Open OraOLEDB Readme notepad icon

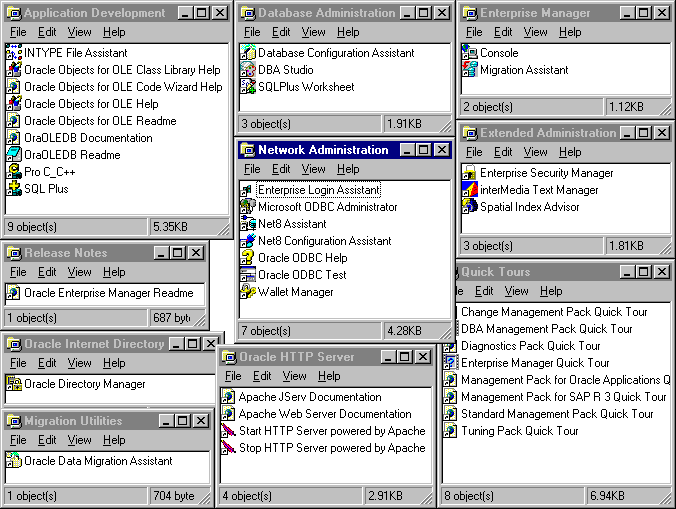coord(14,155)
